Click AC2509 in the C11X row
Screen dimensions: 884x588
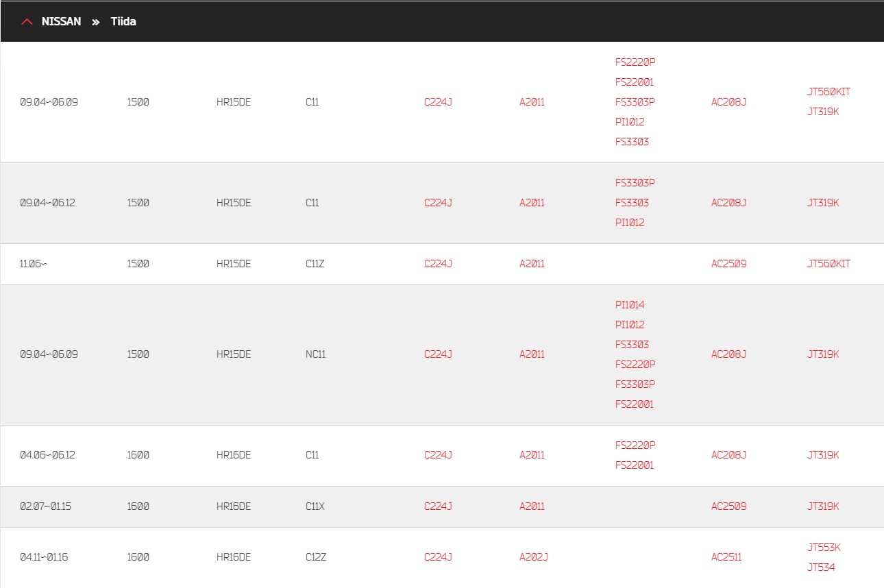pyautogui.click(x=729, y=506)
